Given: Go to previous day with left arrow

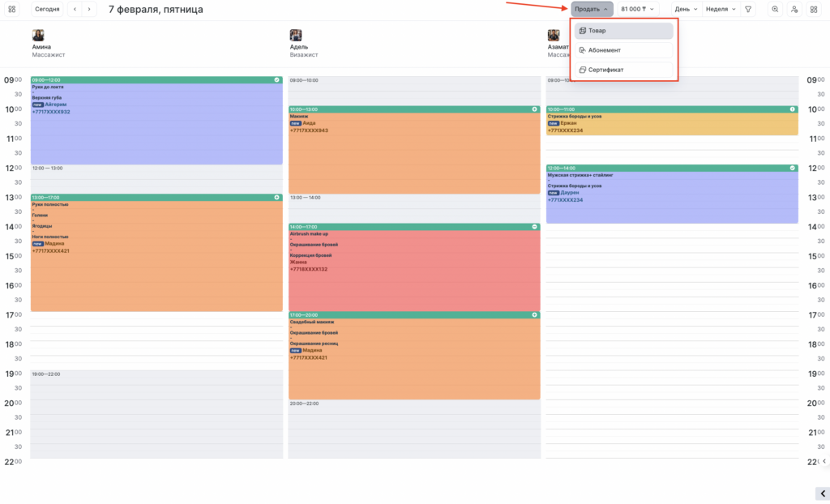Looking at the screenshot, I should (x=75, y=9).
